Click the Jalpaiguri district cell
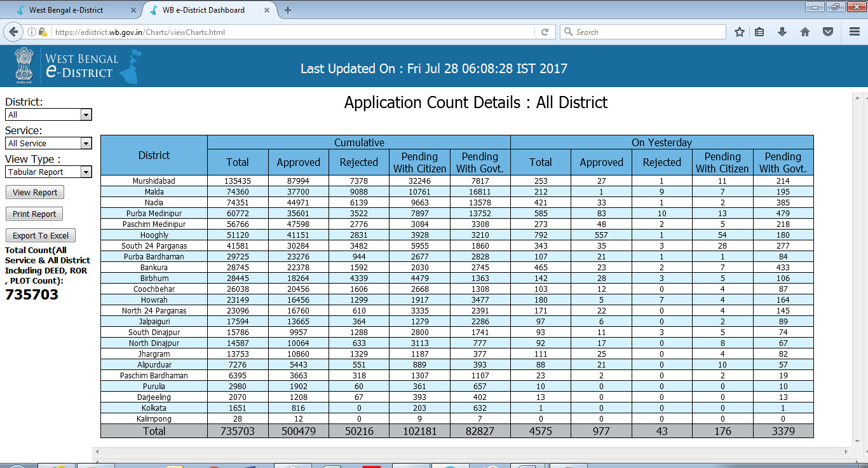This screenshot has height=468, width=868. click(x=154, y=322)
